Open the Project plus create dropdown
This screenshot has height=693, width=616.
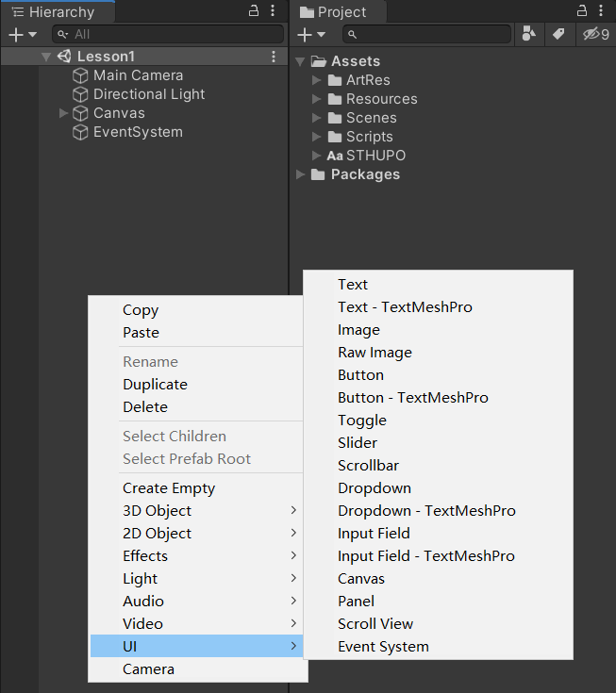pos(311,35)
